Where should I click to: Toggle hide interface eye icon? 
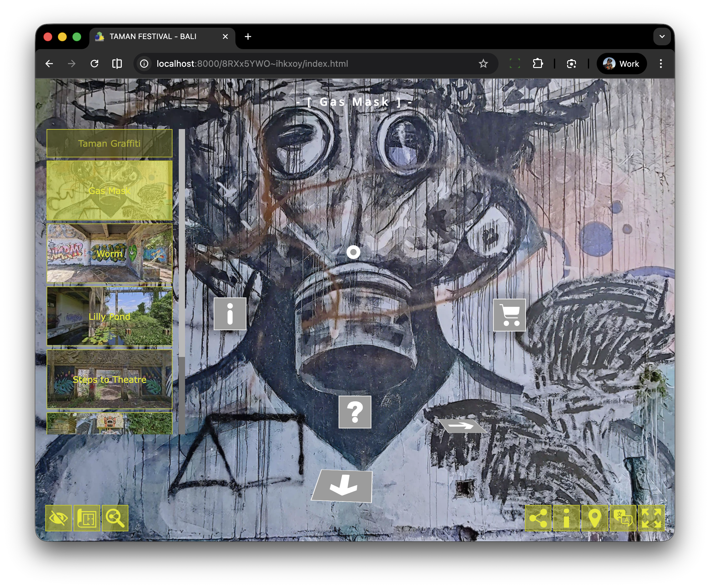59,518
